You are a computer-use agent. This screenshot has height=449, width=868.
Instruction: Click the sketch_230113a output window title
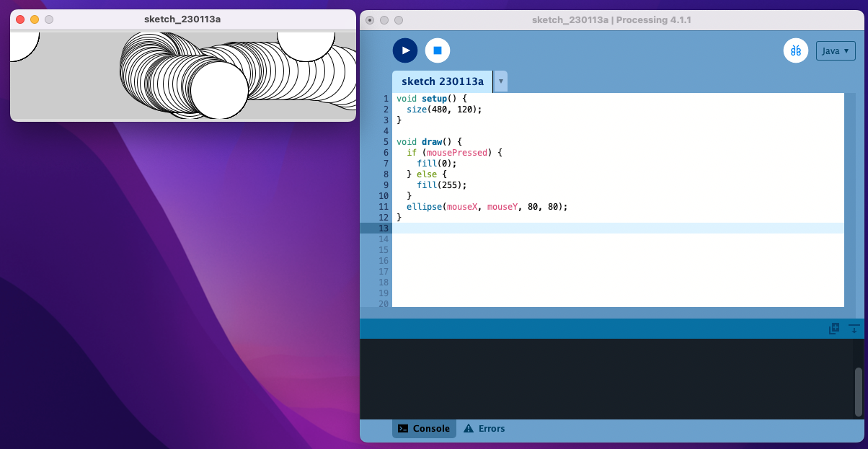182,19
